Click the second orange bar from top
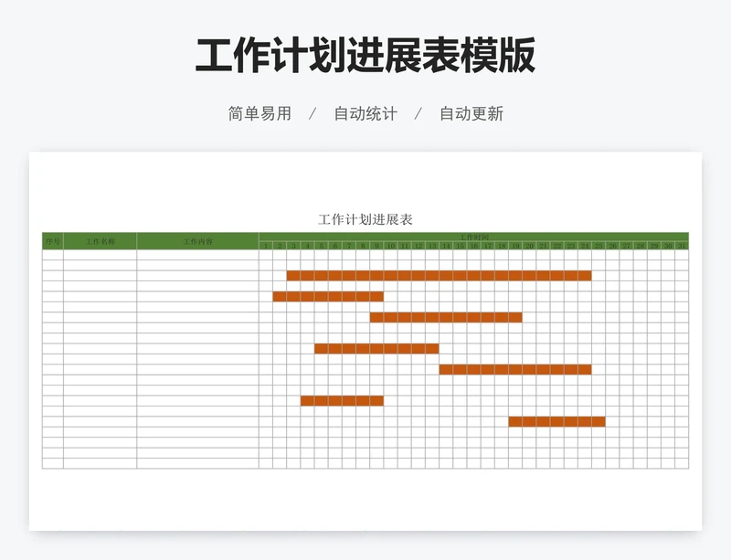Screen dimensions: 731x560 tap(328, 296)
